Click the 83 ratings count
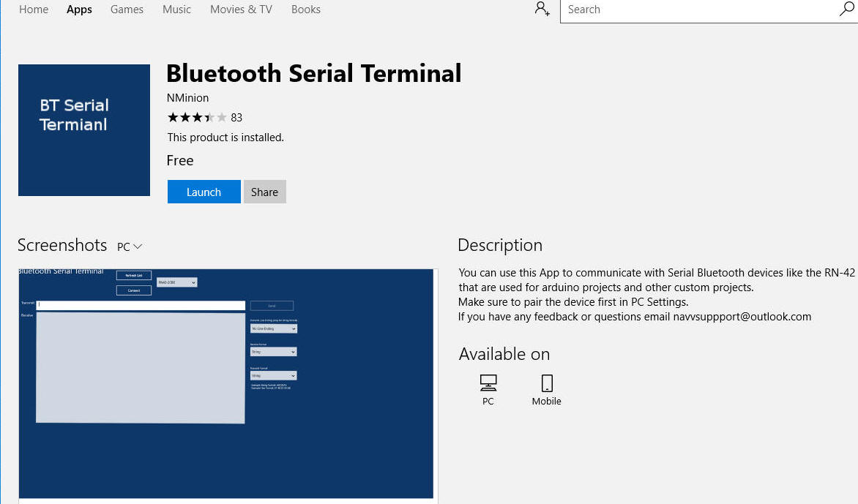The width and height of the screenshot is (858, 504). (236, 118)
